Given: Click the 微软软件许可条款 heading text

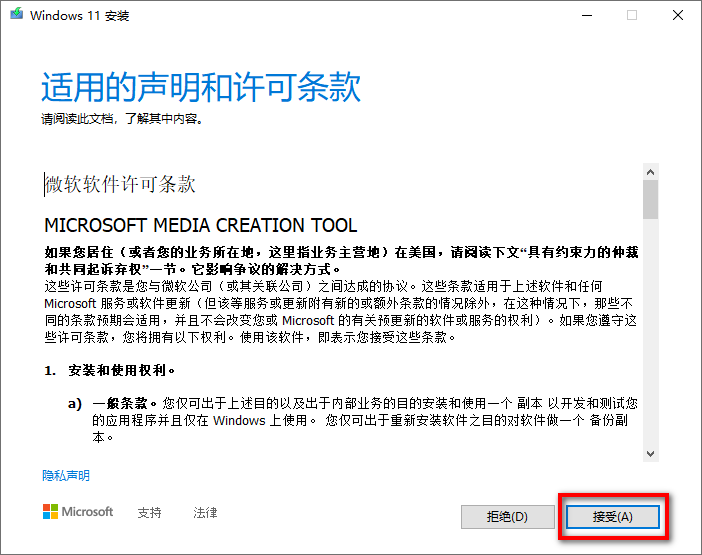Looking at the screenshot, I should point(121,185).
